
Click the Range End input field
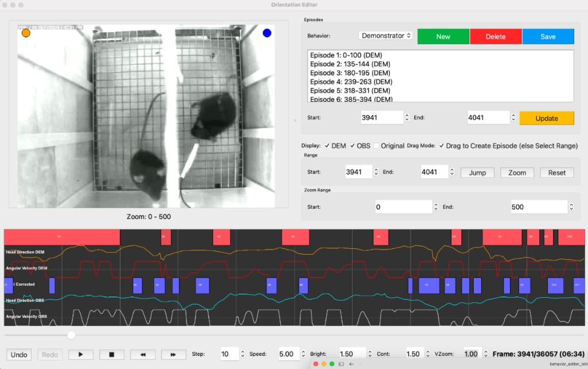click(435, 172)
